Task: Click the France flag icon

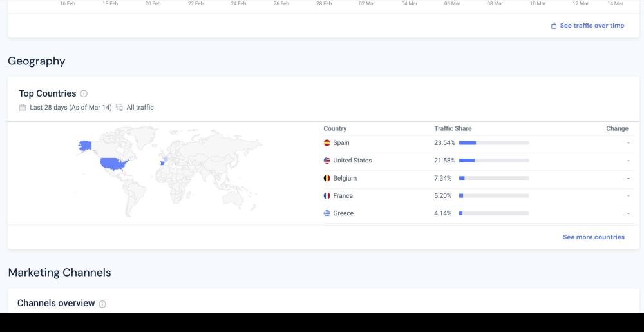Action: coord(327,196)
